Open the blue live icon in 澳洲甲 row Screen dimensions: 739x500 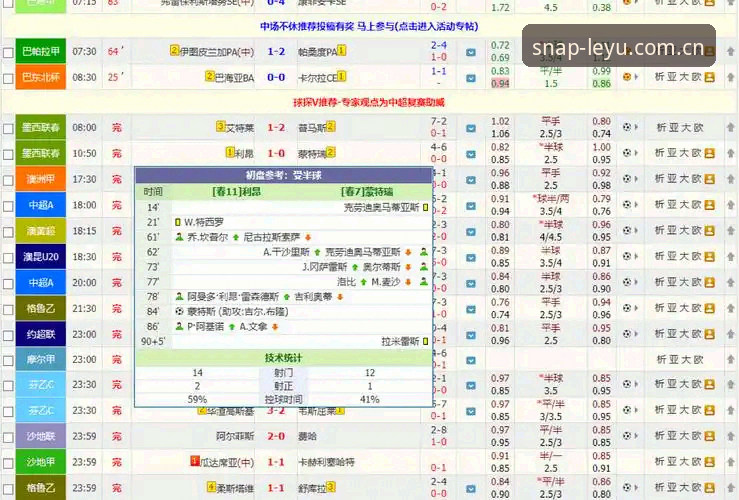click(471, 180)
